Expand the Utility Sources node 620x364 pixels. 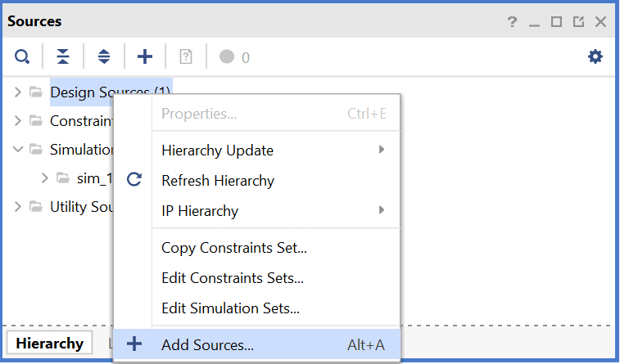click(18, 207)
